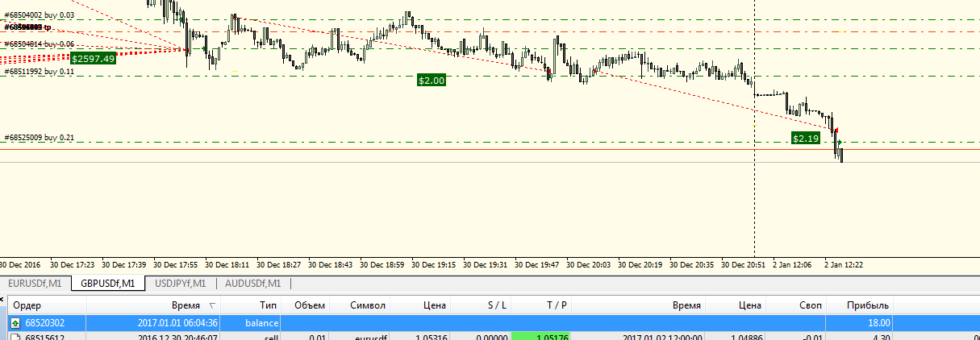Click the $2597.49 profit label
This screenshot has height=340, width=980.
click(x=93, y=58)
